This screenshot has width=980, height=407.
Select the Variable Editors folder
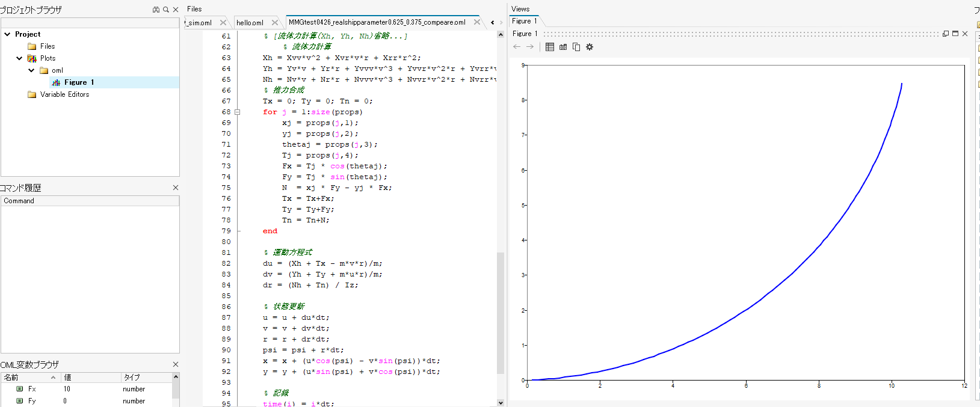(x=58, y=94)
